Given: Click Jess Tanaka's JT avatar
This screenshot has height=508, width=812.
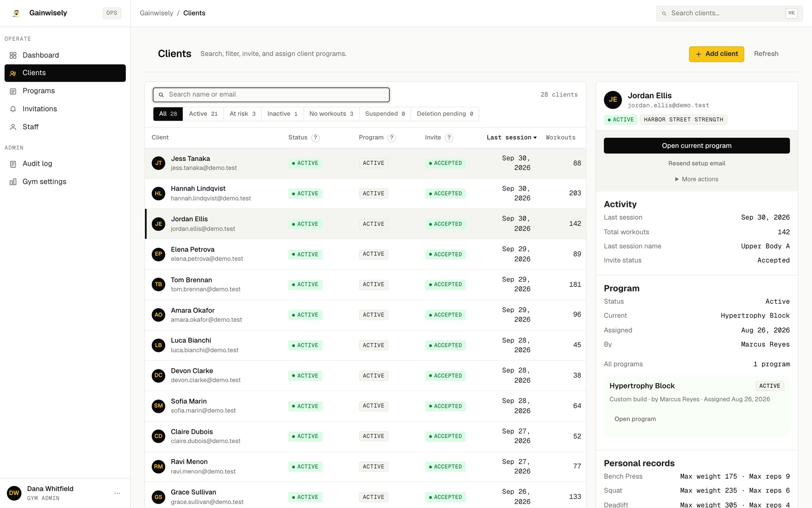Looking at the screenshot, I should [158, 163].
